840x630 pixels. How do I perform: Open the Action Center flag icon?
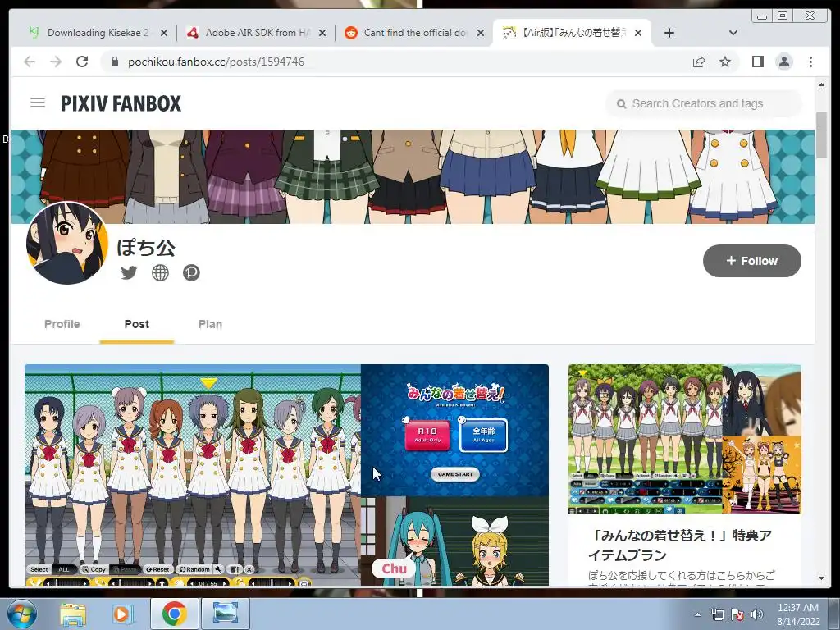point(737,614)
